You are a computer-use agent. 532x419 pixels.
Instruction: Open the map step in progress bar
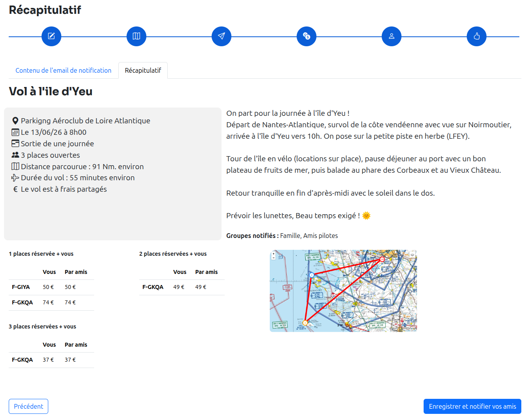tap(136, 36)
